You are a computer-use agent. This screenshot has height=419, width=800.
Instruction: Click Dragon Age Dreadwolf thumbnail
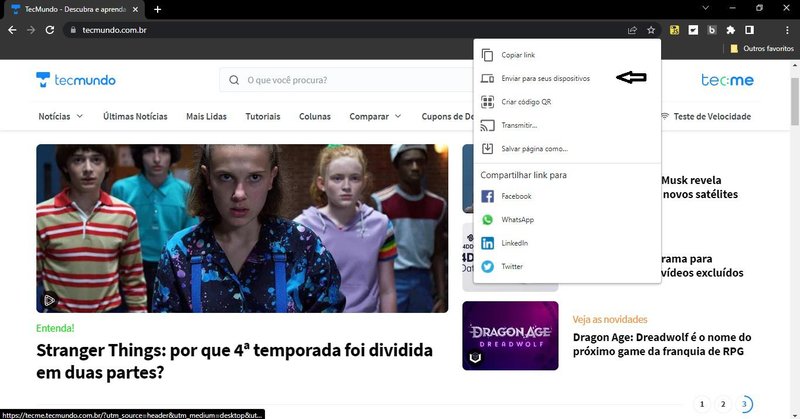coord(510,336)
